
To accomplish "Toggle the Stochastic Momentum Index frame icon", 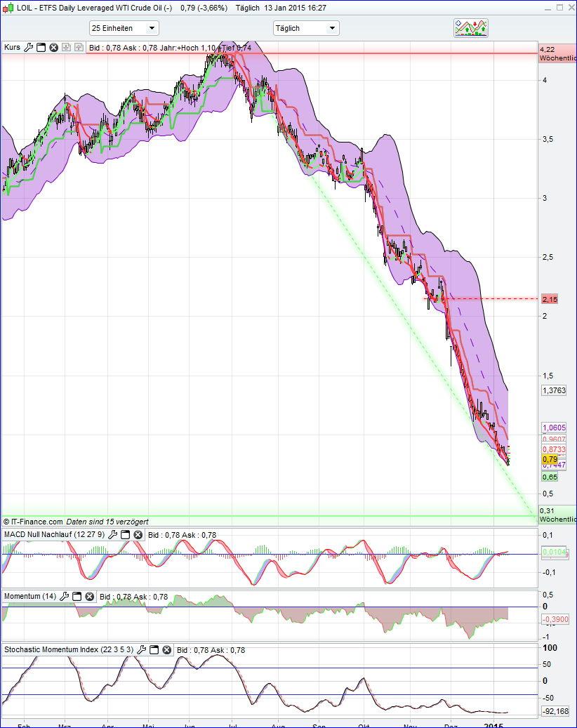I will pyautogui.click(x=154, y=649).
